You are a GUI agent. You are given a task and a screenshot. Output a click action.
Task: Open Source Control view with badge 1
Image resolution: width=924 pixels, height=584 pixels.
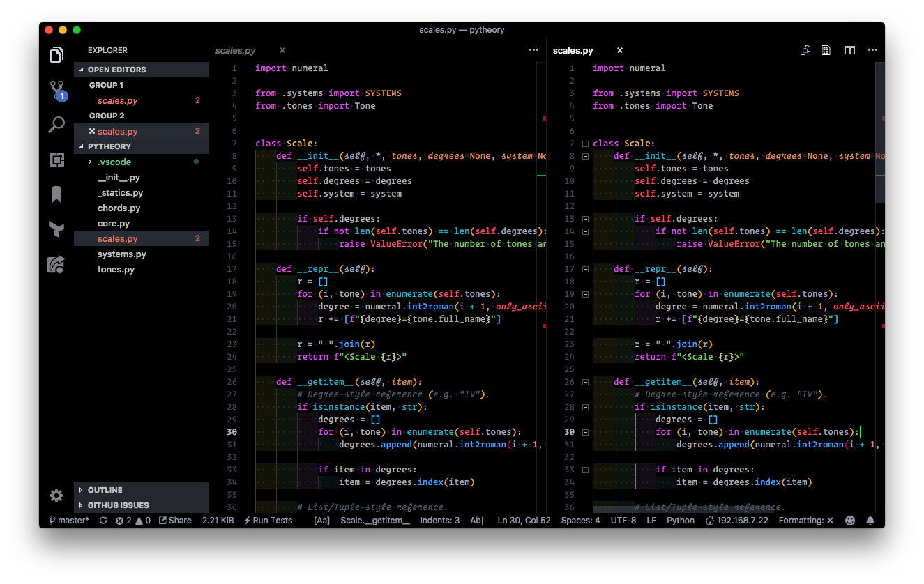(57, 91)
